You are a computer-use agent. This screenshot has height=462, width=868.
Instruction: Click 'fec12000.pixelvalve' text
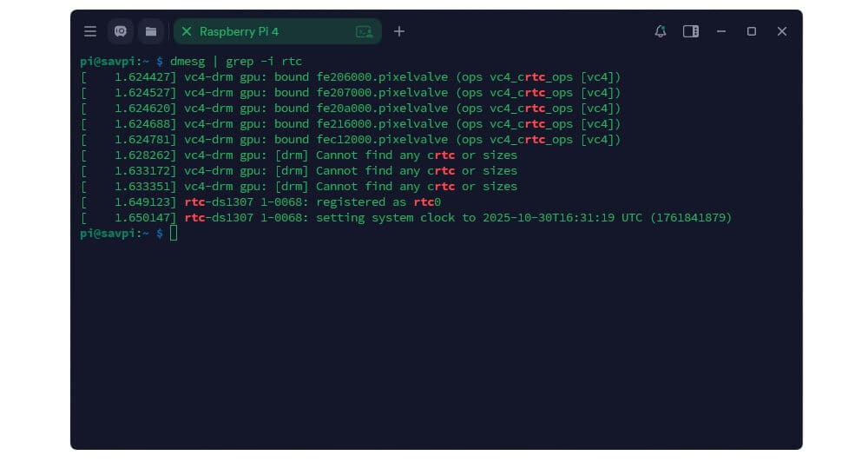point(382,139)
